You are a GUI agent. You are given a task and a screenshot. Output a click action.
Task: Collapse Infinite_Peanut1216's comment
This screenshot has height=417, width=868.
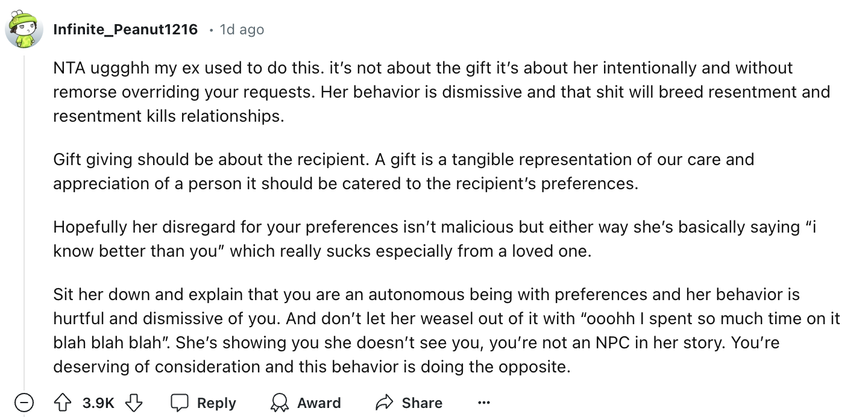click(x=25, y=403)
